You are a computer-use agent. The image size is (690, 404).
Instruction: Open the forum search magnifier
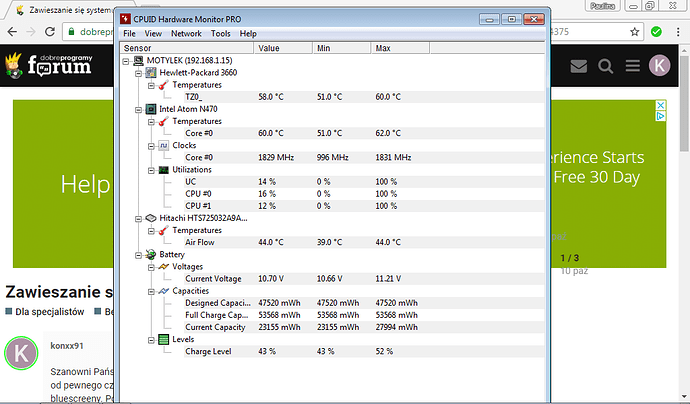pos(606,66)
